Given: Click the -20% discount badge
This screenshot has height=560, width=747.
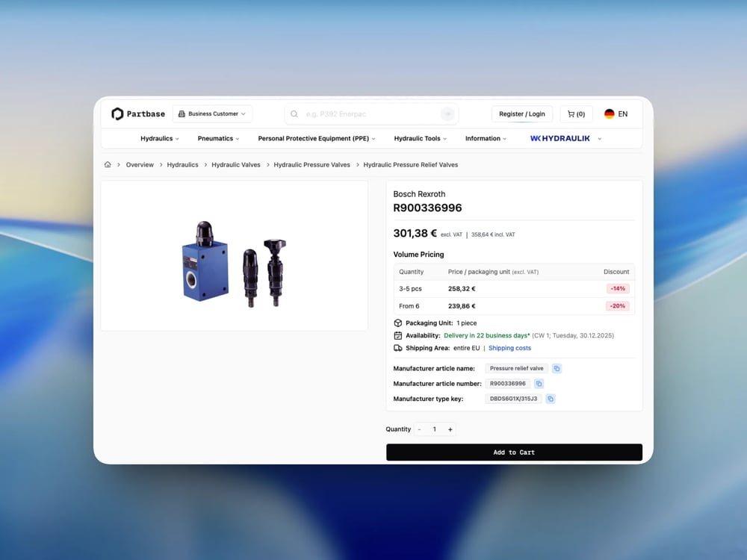Looking at the screenshot, I should tap(618, 306).
